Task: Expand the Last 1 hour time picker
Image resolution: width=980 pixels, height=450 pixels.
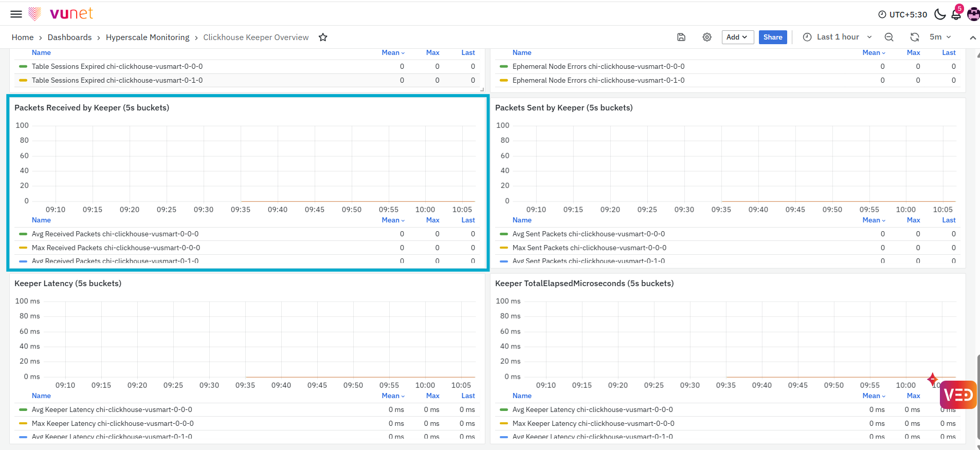Action: [x=838, y=37]
